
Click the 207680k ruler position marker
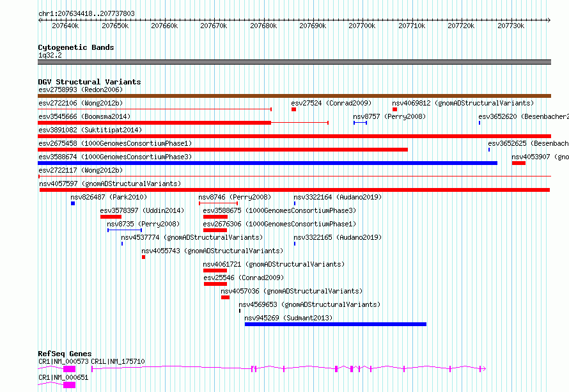[263, 26]
